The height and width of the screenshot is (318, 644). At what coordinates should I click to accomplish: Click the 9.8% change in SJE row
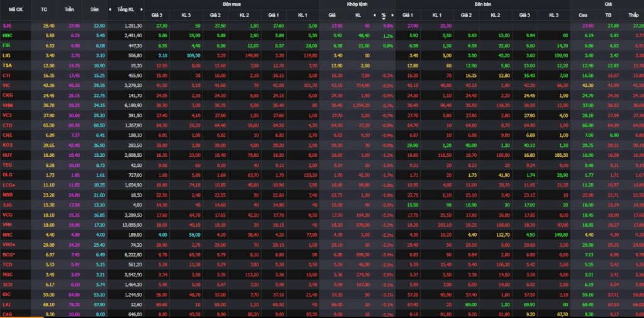pyautogui.click(x=388, y=26)
